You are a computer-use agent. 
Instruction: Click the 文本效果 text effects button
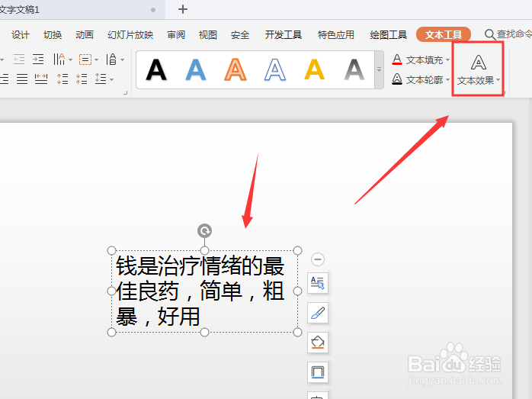coord(478,69)
